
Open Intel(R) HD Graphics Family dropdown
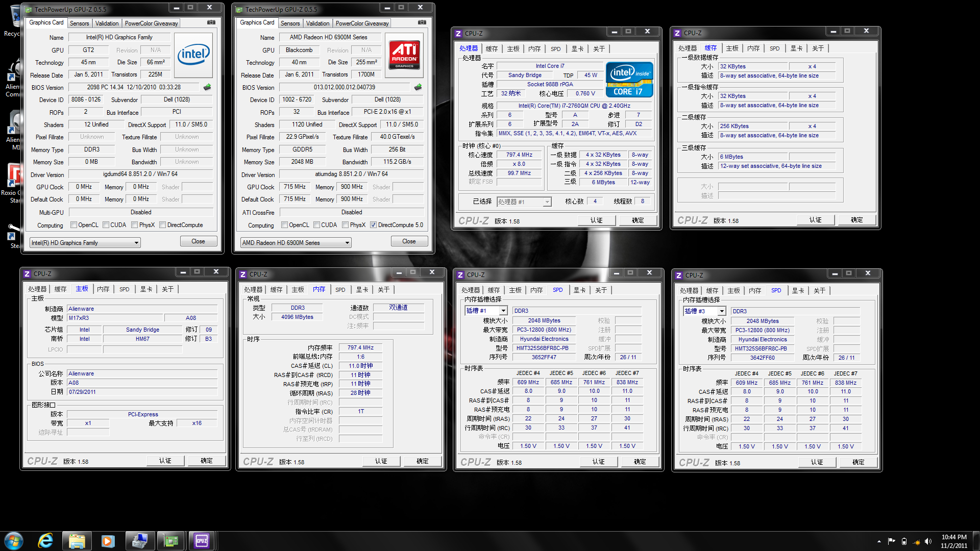pyautogui.click(x=85, y=243)
